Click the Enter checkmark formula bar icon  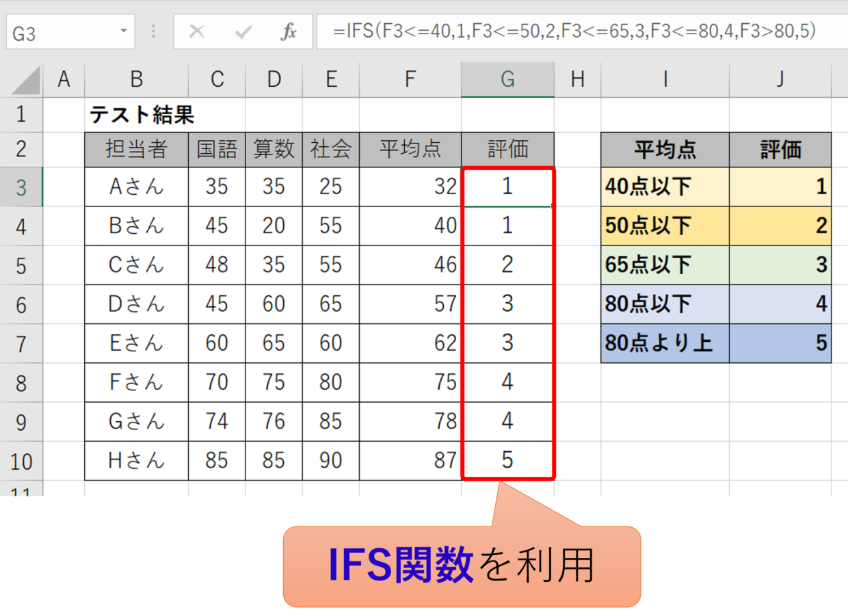pyautogui.click(x=242, y=32)
